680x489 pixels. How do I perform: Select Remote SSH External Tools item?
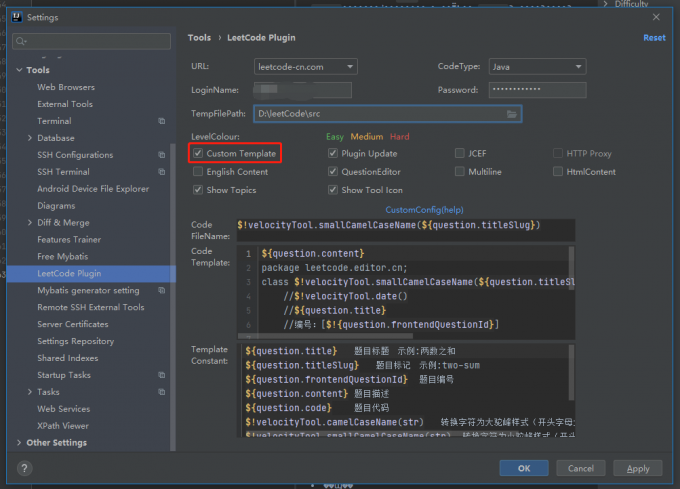coord(91,307)
